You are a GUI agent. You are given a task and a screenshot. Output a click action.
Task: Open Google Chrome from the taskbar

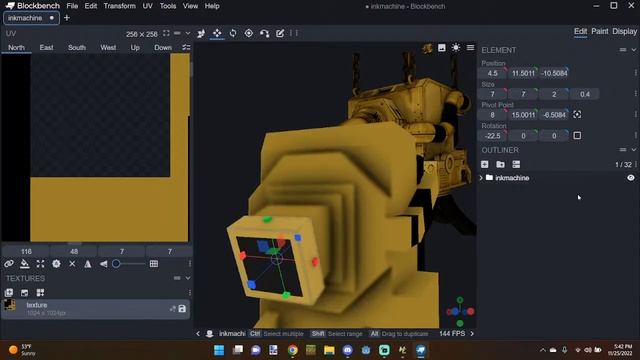coord(292,350)
